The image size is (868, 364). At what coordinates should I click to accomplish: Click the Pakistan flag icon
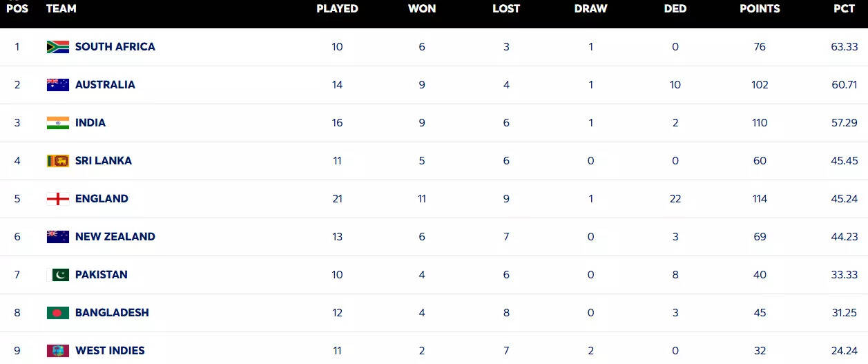[x=58, y=275]
